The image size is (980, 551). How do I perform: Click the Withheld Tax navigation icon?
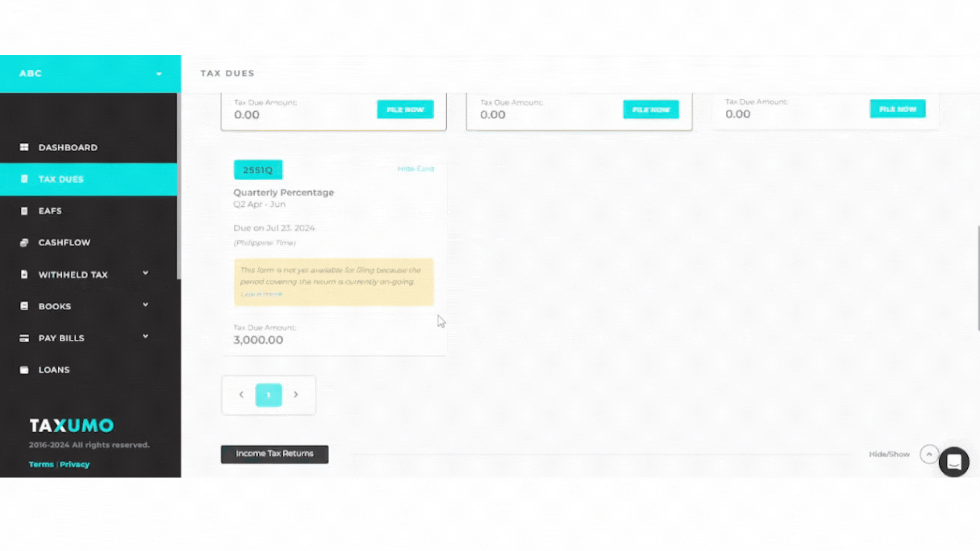(x=24, y=274)
